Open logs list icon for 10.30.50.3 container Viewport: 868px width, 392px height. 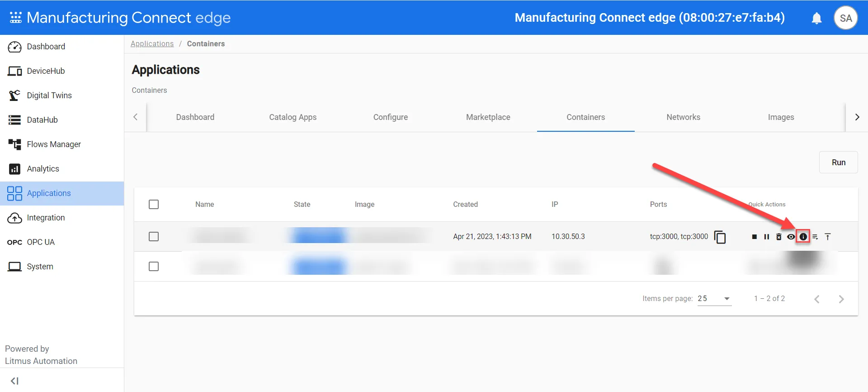pyautogui.click(x=815, y=237)
